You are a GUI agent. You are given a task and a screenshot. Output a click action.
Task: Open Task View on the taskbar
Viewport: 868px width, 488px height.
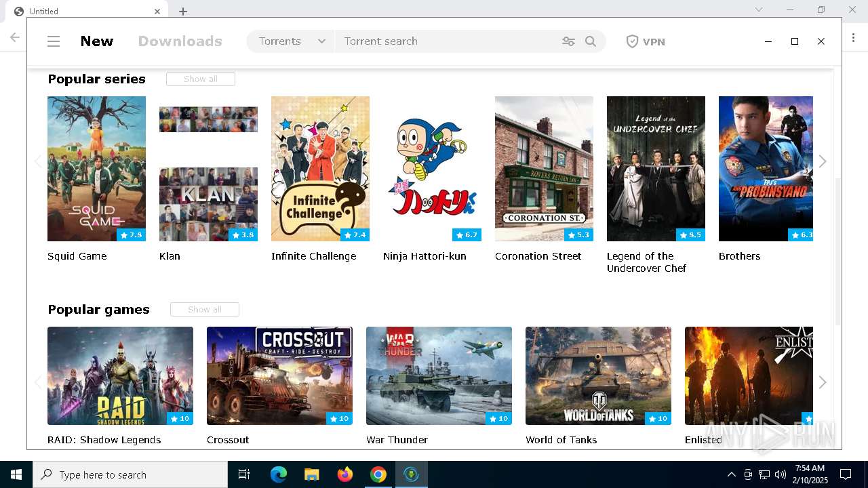pyautogui.click(x=244, y=474)
